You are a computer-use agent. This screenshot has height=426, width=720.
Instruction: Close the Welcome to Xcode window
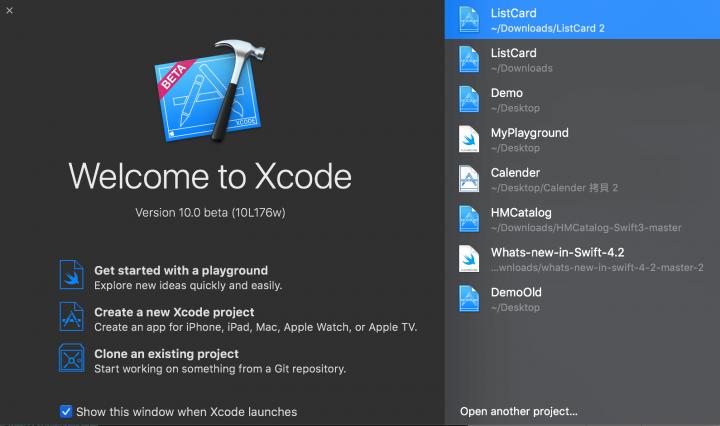pos(9,9)
